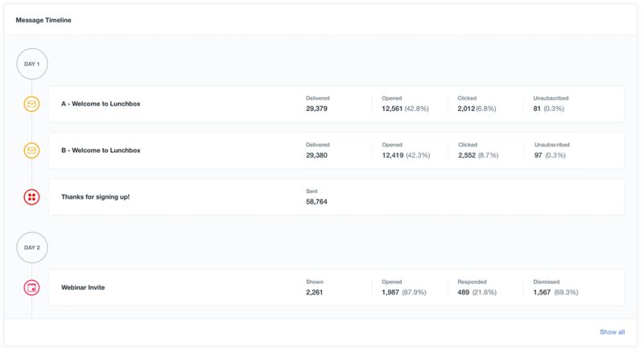Click the 58,764 sent count
The height and width of the screenshot is (350, 644).
[316, 202]
